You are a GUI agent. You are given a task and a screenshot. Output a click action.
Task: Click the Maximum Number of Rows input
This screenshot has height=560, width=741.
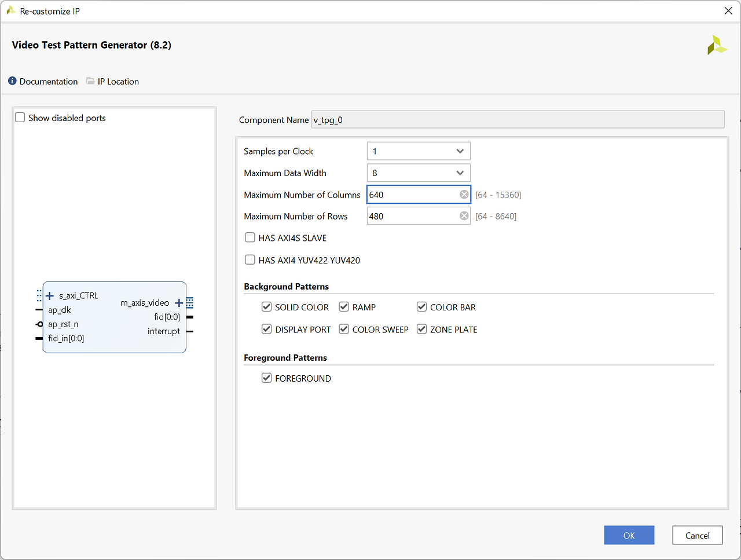point(419,216)
